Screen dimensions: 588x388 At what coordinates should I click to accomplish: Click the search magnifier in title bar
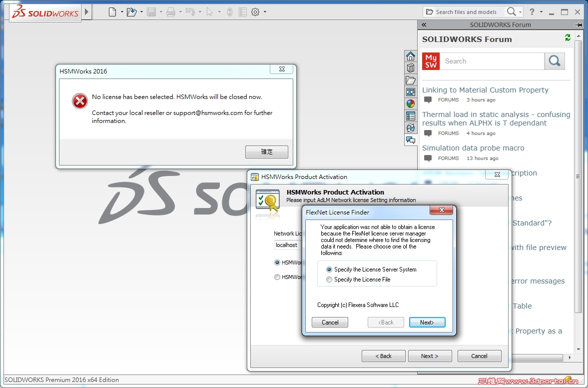click(x=511, y=12)
